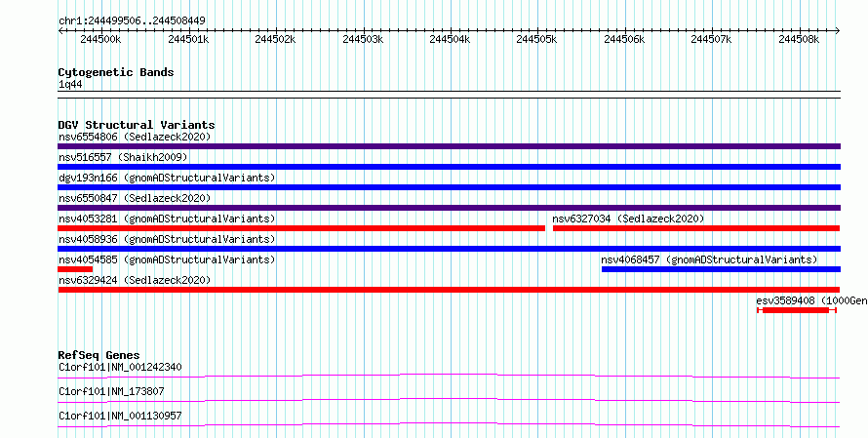Click the 244504k ruler tick label

tap(450, 39)
